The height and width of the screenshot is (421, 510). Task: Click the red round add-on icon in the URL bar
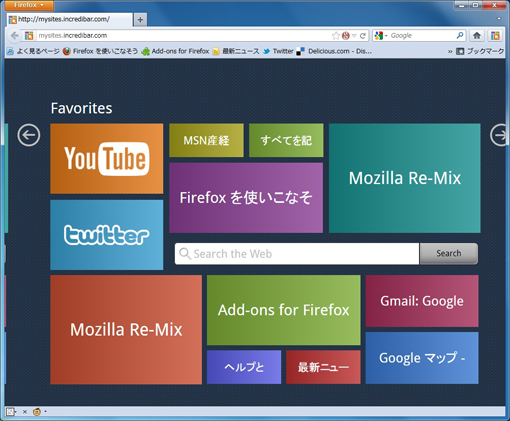(x=346, y=35)
